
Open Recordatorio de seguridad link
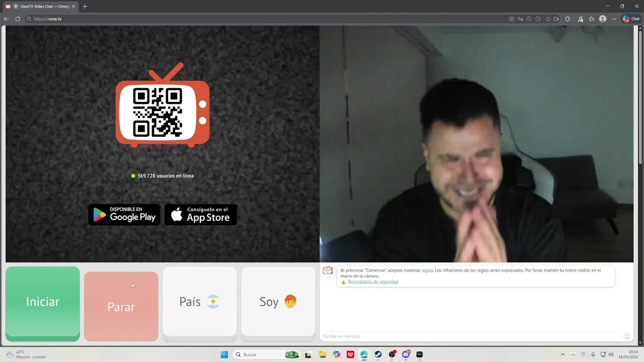click(x=373, y=282)
